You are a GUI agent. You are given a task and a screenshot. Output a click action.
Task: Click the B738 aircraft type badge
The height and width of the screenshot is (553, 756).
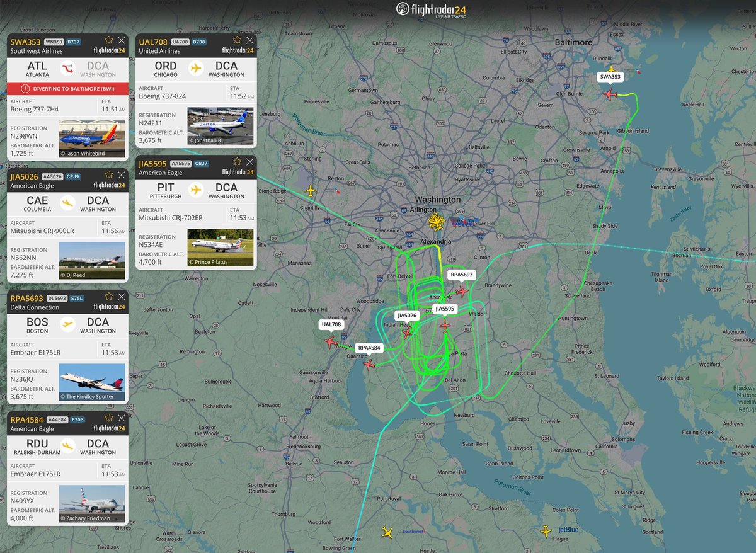tap(200, 42)
